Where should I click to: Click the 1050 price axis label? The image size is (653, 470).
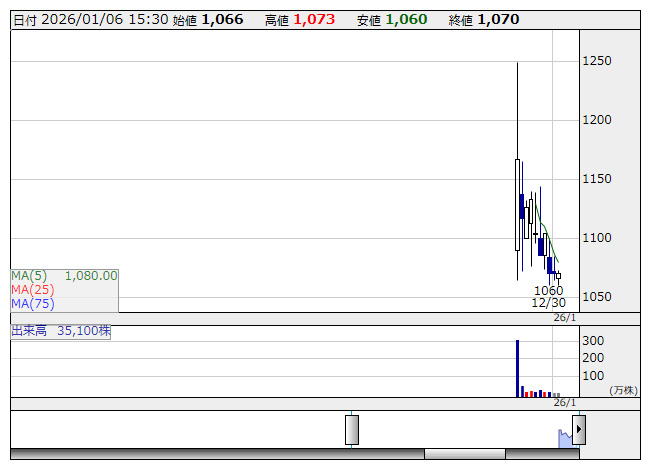click(597, 297)
